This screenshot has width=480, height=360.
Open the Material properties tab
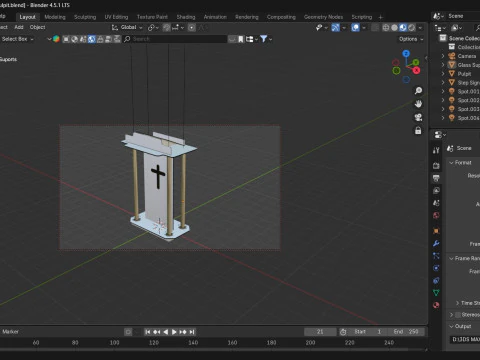[436, 305]
